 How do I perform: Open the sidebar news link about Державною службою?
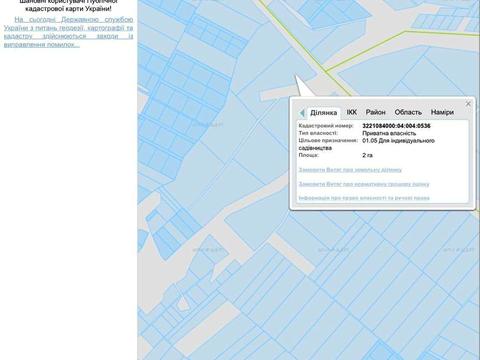tap(68, 32)
